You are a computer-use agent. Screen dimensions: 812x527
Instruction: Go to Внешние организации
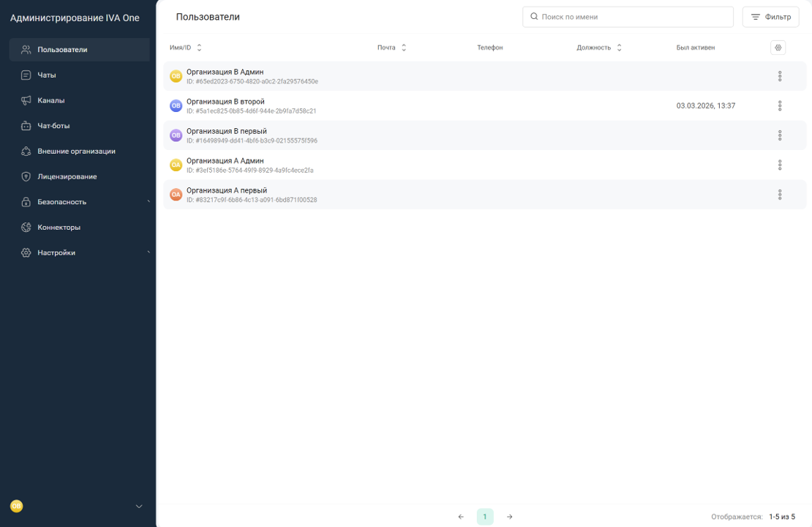point(76,152)
